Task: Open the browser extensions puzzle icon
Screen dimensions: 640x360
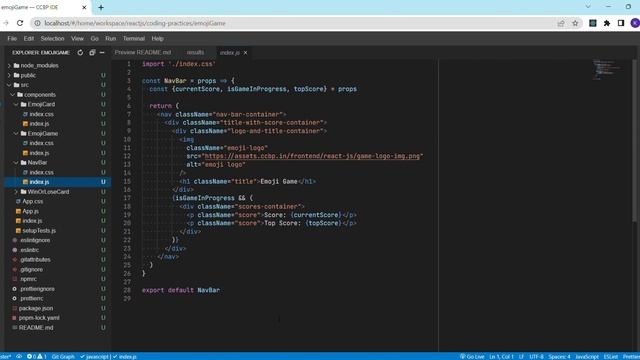Action: (607, 23)
